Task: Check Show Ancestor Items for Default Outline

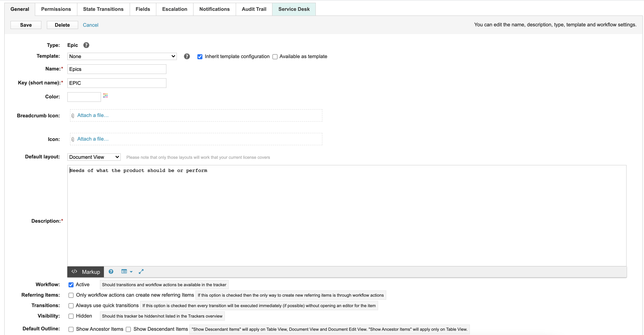Action: tap(71, 329)
